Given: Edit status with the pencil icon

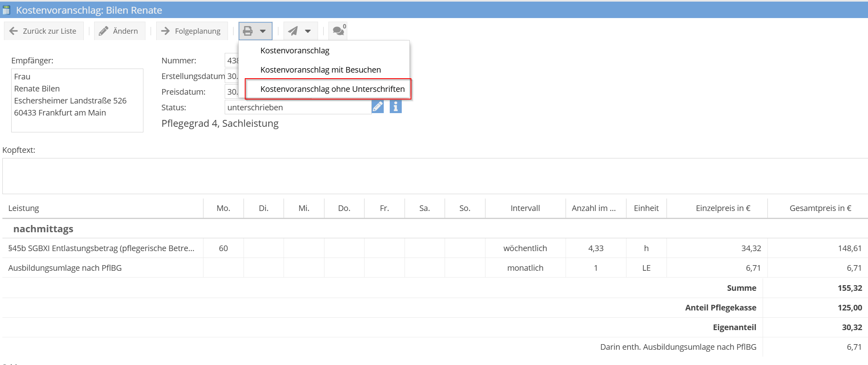Looking at the screenshot, I should pos(377,107).
